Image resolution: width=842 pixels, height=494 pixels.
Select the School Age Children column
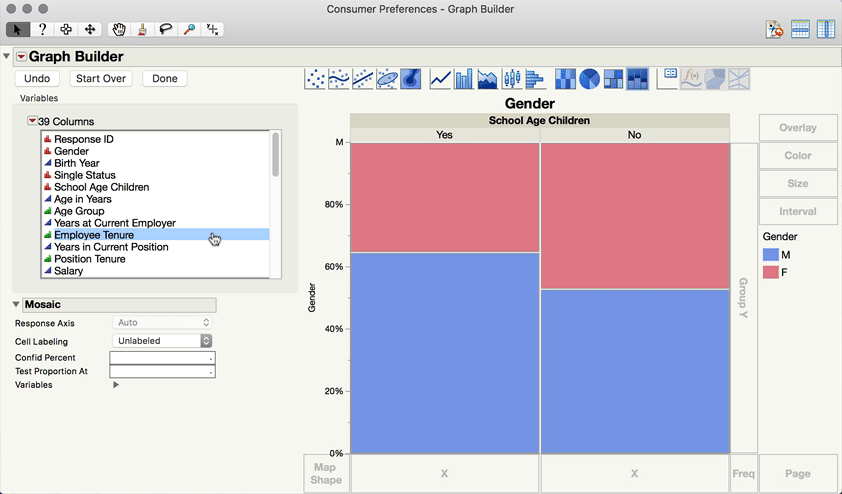coord(101,187)
